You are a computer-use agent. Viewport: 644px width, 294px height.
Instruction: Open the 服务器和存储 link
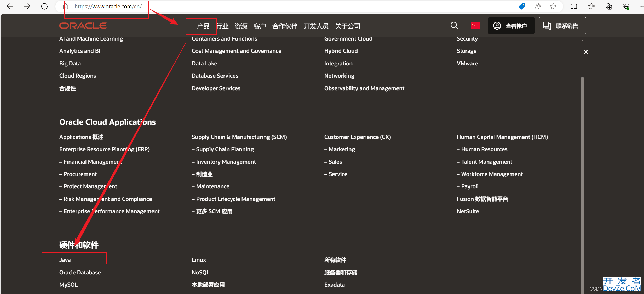coord(341,273)
